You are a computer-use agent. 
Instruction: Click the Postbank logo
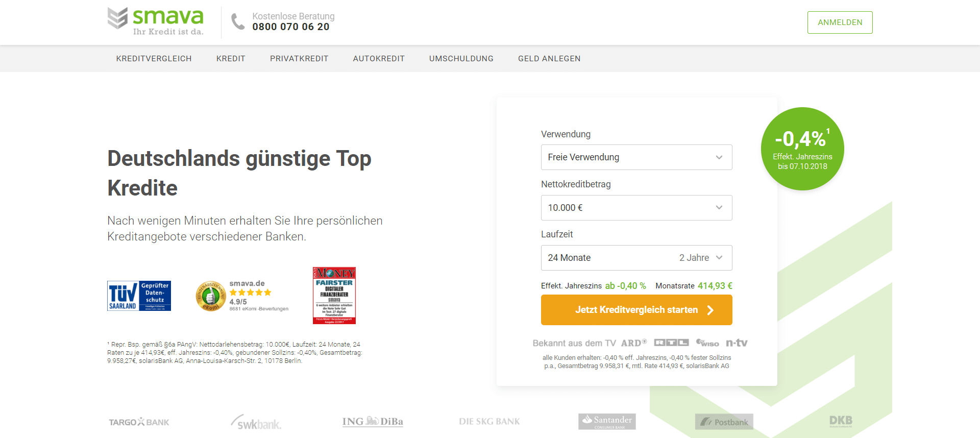coord(724,422)
